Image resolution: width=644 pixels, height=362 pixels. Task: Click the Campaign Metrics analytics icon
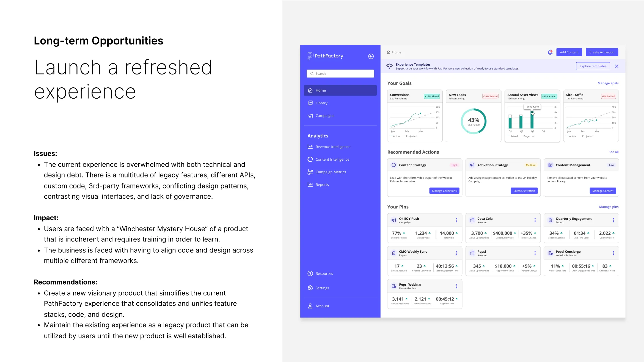click(x=310, y=172)
